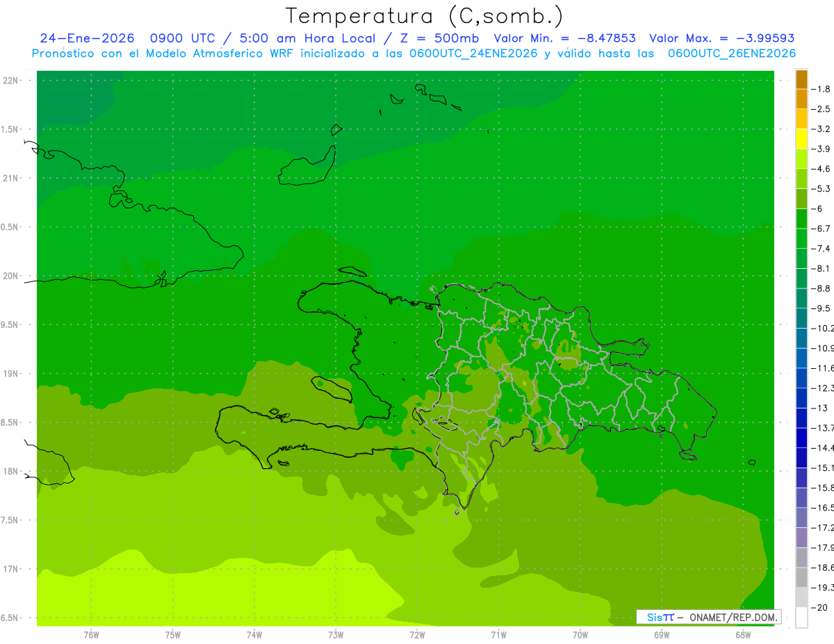The height and width of the screenshot is (644, 834).
Task: Click the '73W' longitude tick label
Action: coord(336,634)
